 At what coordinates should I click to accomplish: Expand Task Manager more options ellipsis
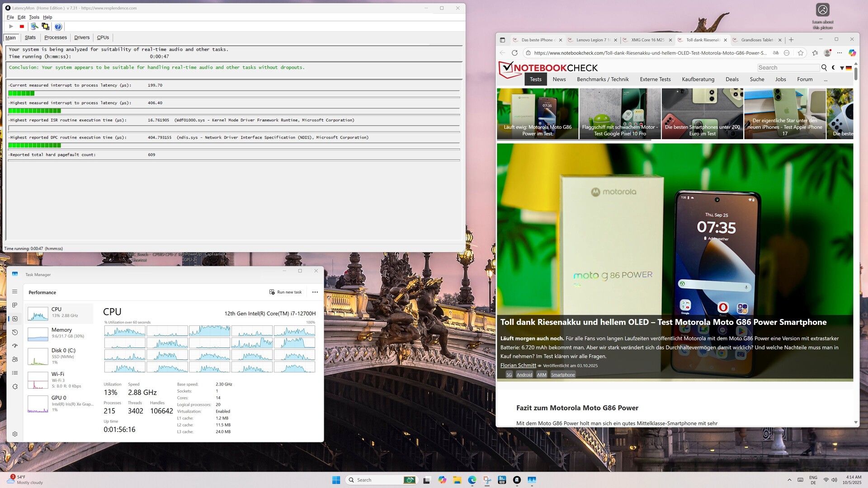315,292
